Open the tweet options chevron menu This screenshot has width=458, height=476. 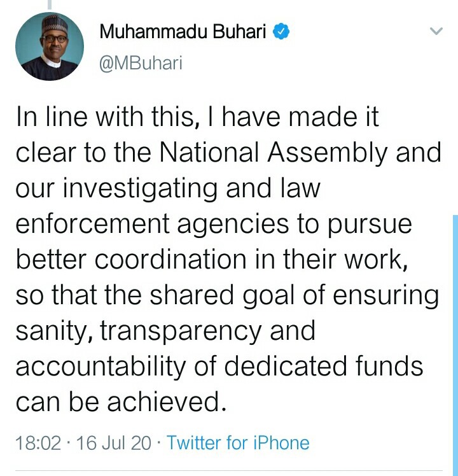pos(436,31)
